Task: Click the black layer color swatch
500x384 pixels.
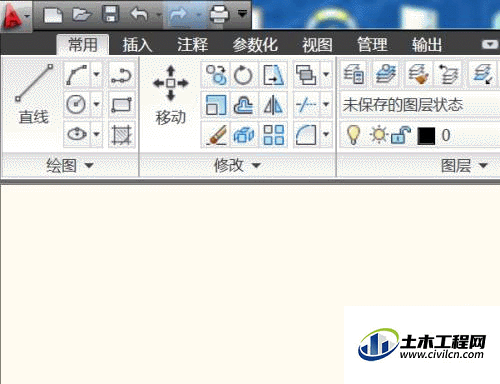Action: click(426, 136)
